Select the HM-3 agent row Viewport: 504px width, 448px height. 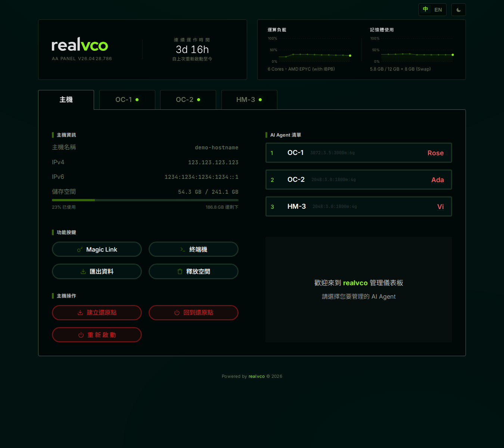coord(359,206)
